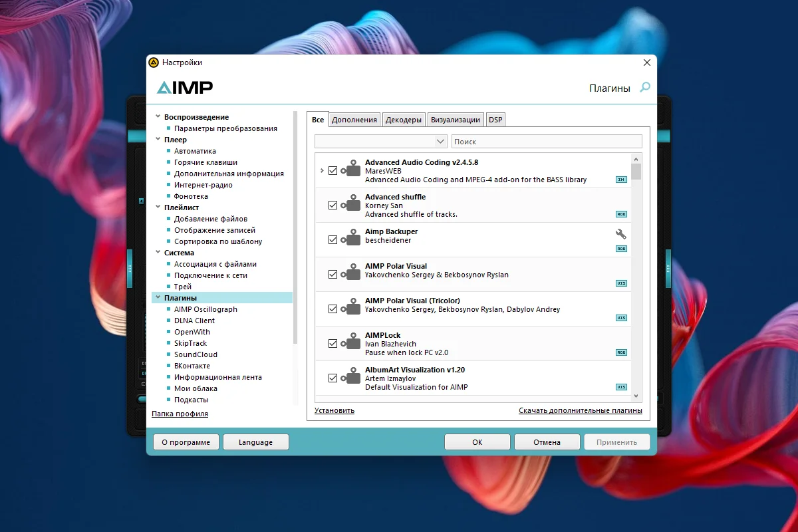
Task: Confirm with the OK button
Action: [x=477, y=442]
